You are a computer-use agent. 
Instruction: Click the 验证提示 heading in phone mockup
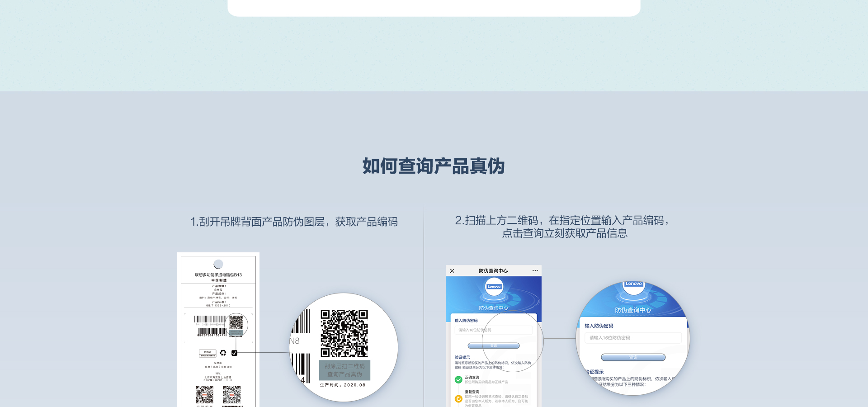click(462, 357)
